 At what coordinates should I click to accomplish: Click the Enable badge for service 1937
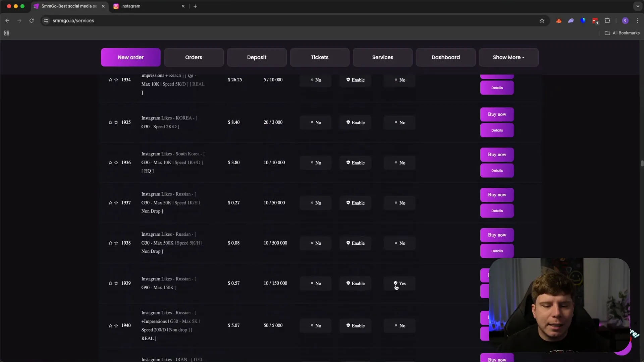point(355,203)
